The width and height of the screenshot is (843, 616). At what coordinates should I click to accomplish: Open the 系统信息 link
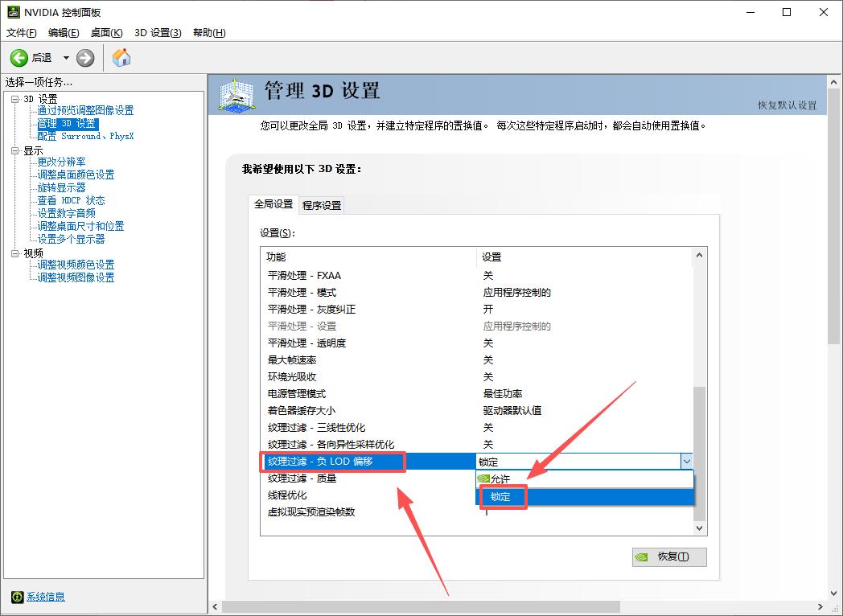(x=46, y=597)
